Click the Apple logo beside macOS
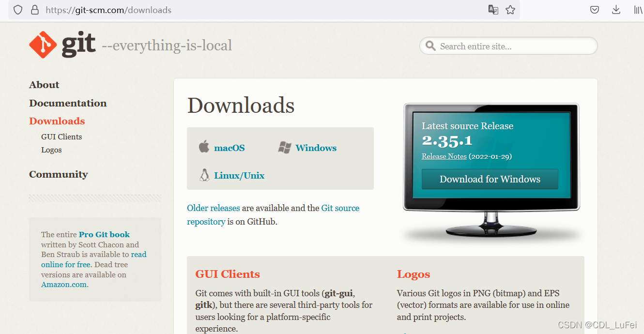The width and height of the screenshot is (644, 334). click(204, 147)
